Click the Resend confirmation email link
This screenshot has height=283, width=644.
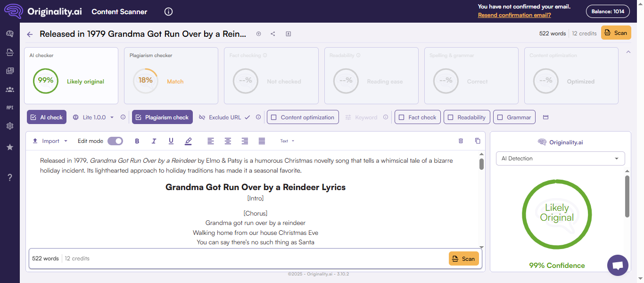pyautogui.click(x=514, y=15)
